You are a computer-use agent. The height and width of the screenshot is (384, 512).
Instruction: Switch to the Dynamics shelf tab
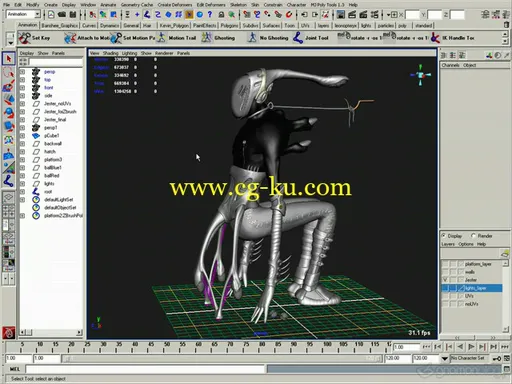tap(109, 25)
